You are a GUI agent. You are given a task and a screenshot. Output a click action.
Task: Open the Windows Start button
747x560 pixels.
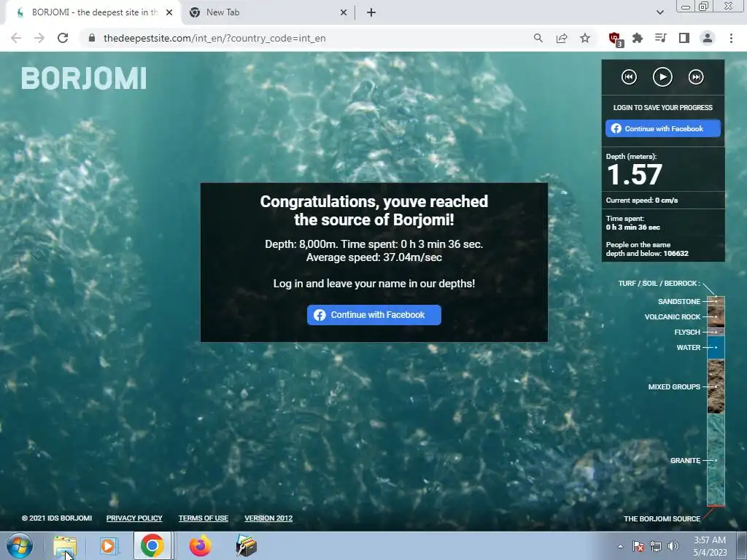20,545
